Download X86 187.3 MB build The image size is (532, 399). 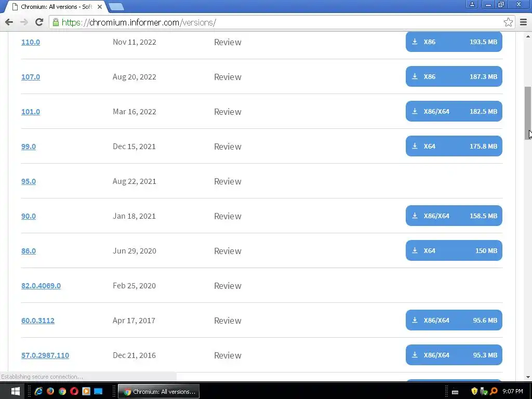[454, 76]
